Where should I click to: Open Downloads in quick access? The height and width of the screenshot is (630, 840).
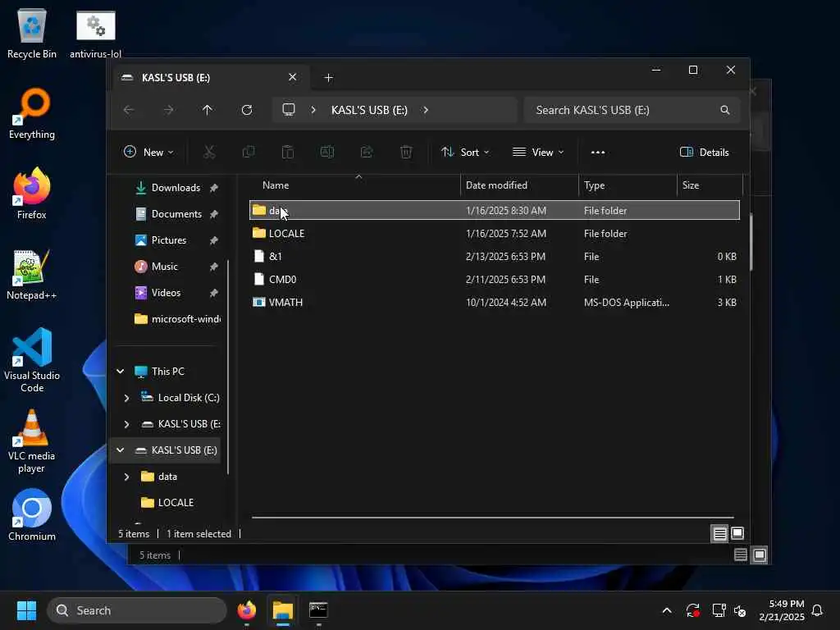coord(176,188)
